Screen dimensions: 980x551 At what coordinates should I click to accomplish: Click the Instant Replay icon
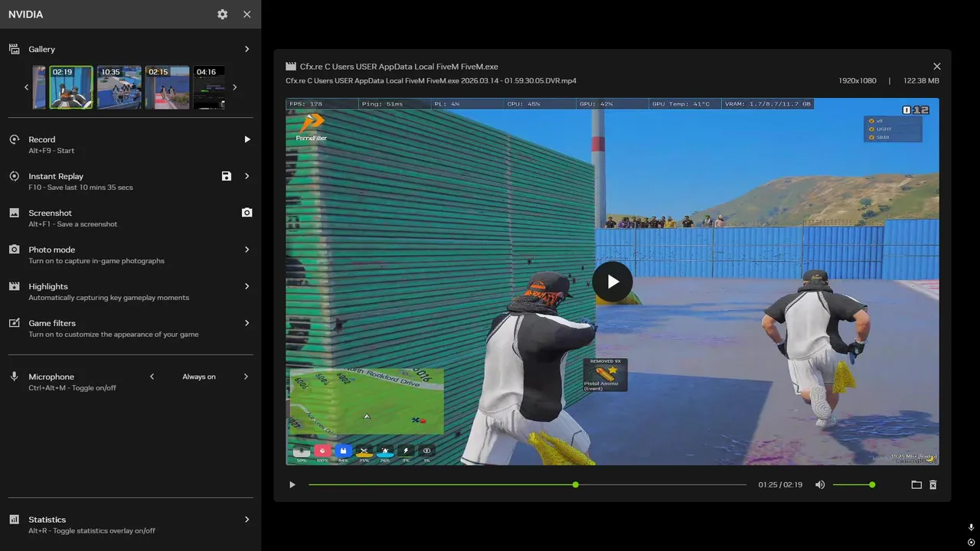pyautogui.click(x=14, y=176)
